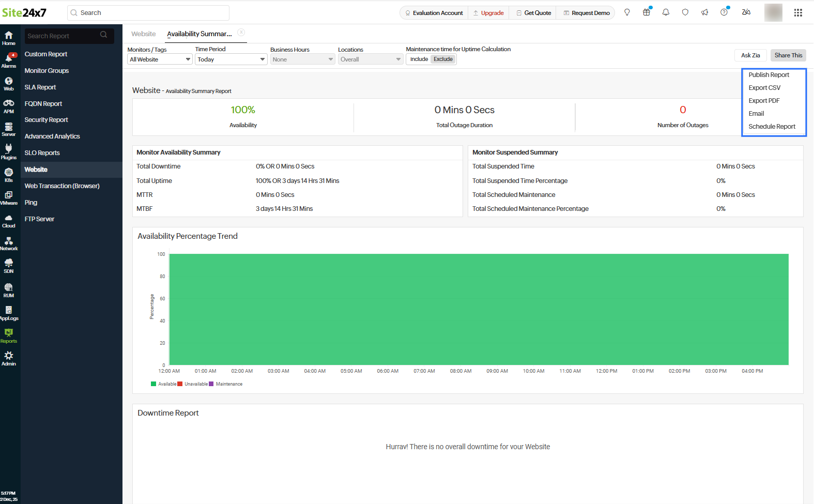Screen dimensions: 814x504
Task: Select Include maintenance time option
Action: coord(419,59)
